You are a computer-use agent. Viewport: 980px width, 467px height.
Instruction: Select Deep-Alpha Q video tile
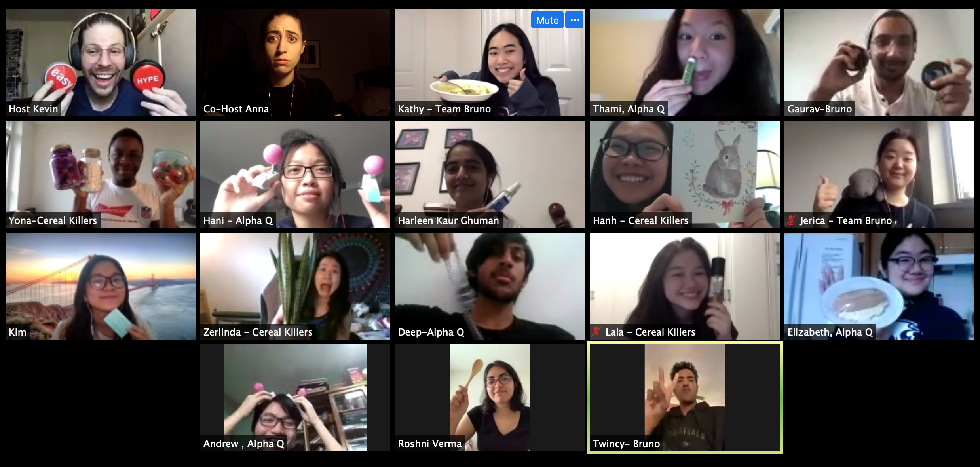(490, 286)
